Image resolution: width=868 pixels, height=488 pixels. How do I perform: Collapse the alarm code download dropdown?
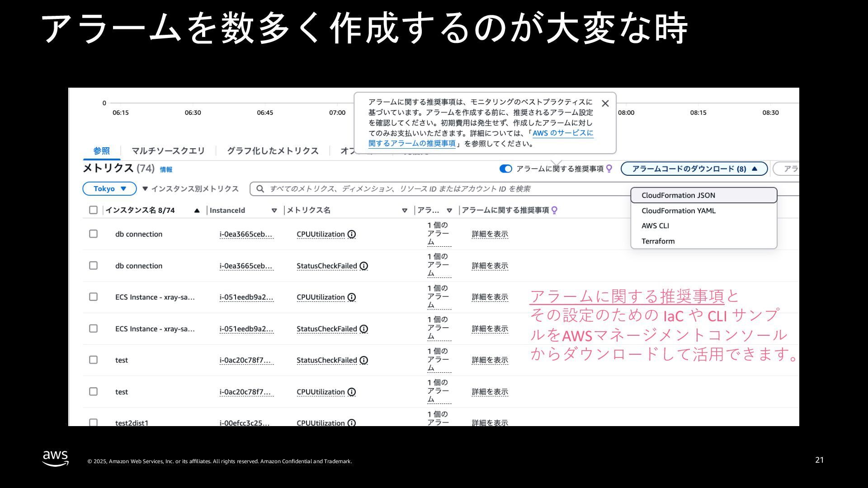(694, 169)
